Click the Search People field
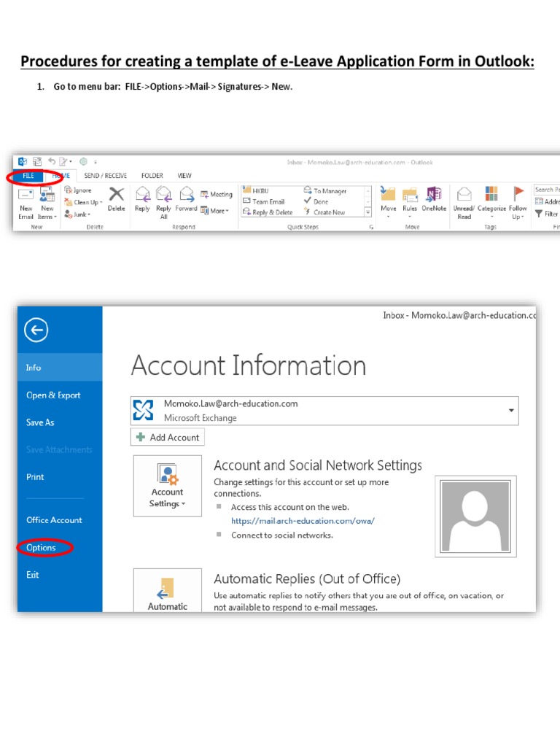This screenshot has height=747, width=560. pos(547,190)
